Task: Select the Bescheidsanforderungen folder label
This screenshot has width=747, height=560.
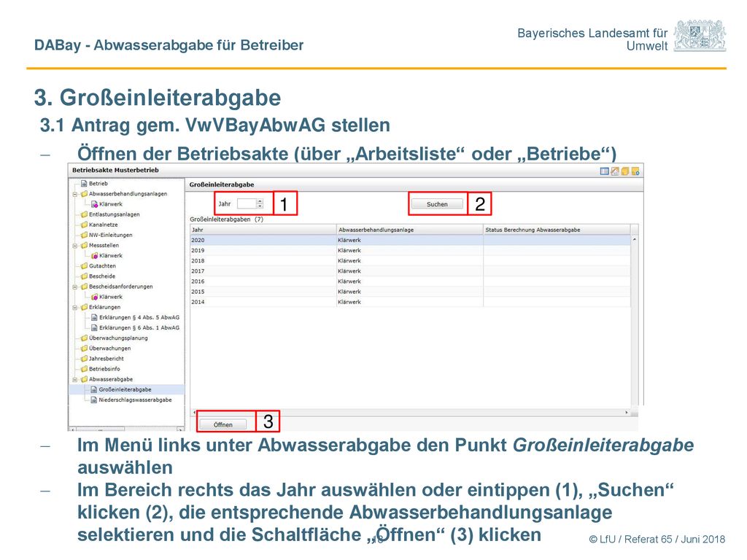Action: pos(121,287)
